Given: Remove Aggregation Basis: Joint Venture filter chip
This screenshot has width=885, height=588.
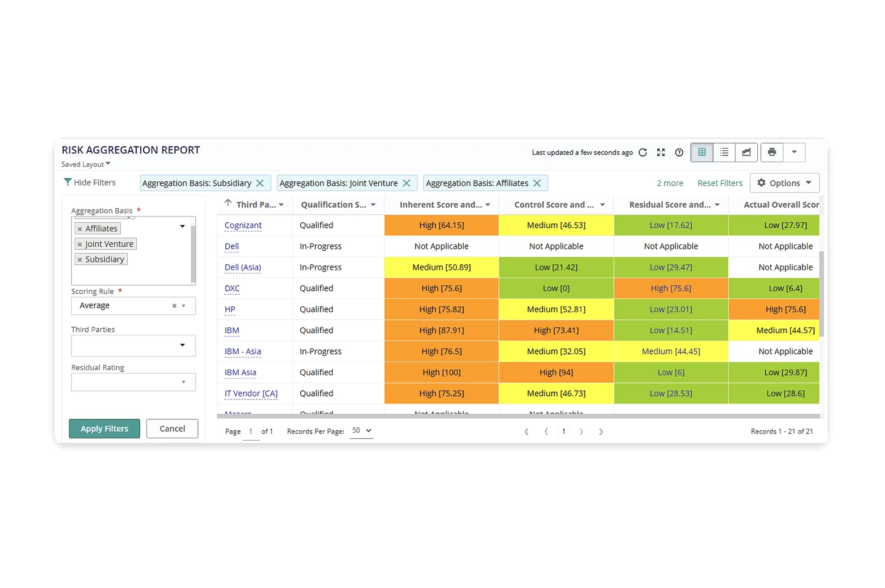Looking at the screenshot, I should point(406,183).
